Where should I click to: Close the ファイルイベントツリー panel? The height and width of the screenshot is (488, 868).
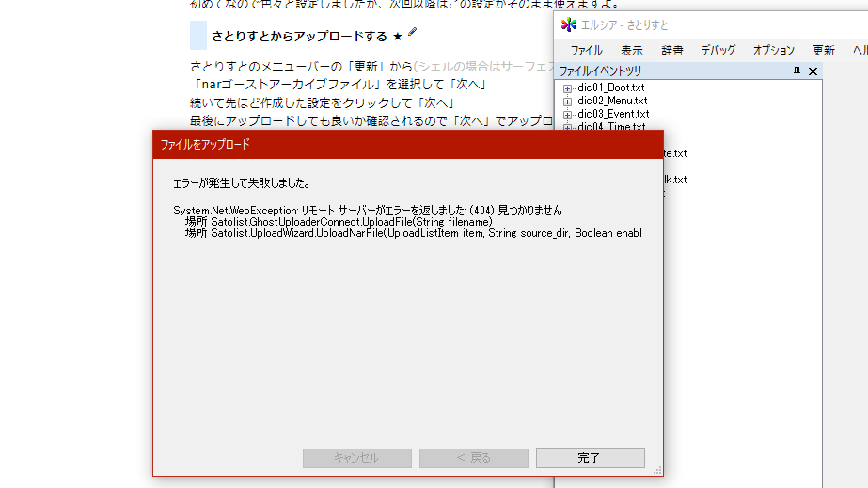(x=813, y=71)
